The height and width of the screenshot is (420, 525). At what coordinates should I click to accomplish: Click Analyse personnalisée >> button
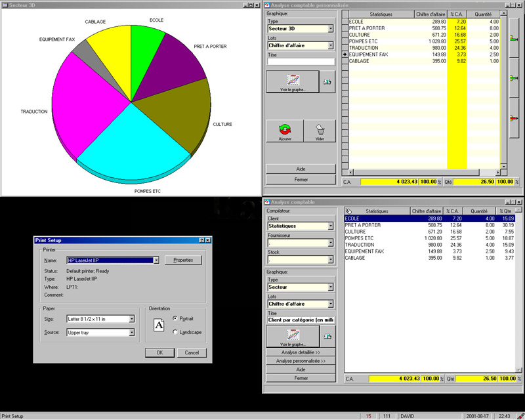click(x=301, y=361)
